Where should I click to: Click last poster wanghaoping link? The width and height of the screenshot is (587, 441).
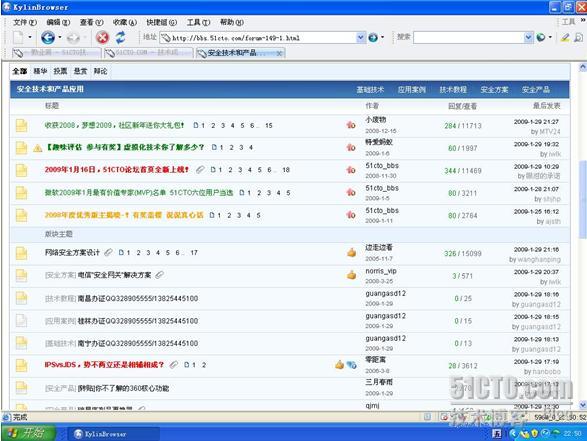click(x=539, y=259)
